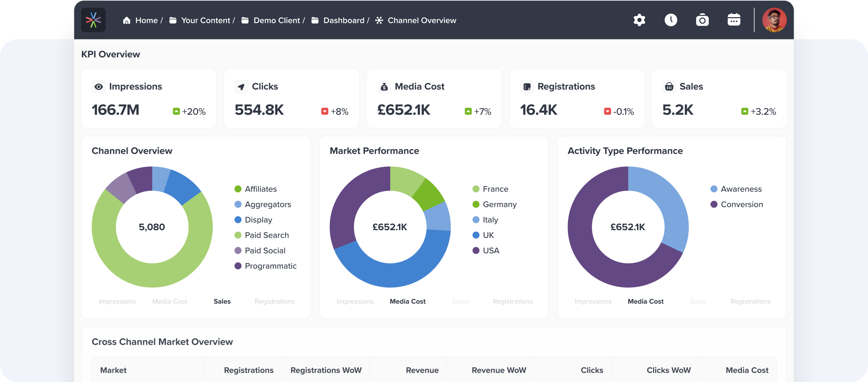868x382 pixels.
Task: Click the £652.1K Media Cost KPI value
Action: (404, 110)
